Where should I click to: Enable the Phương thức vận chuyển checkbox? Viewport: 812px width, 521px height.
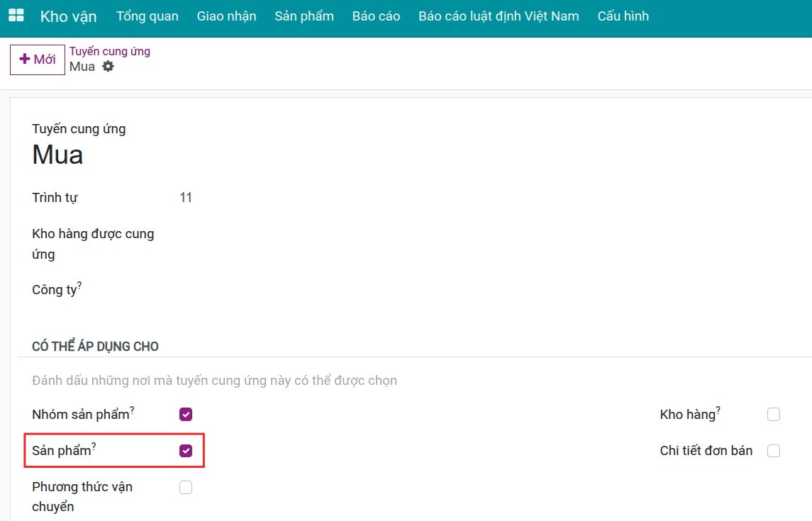coord(186,487)
